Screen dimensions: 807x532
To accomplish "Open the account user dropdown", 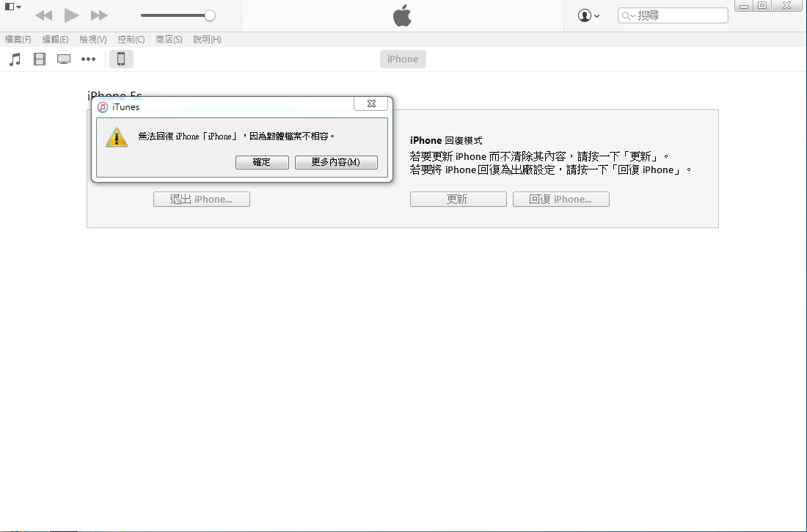I will point(588,15).
